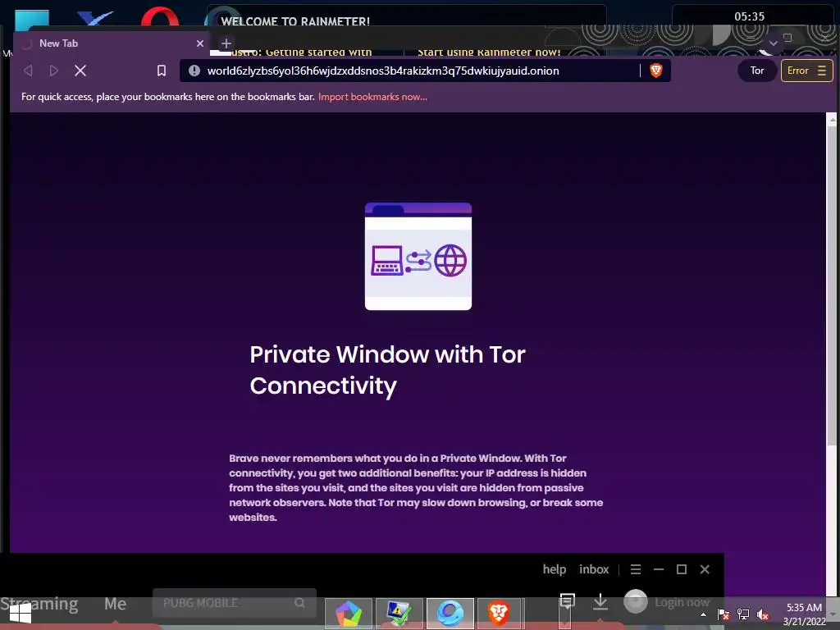Click Start using Rainmeter now! text

pyautogui.click(x=489, y=52)
